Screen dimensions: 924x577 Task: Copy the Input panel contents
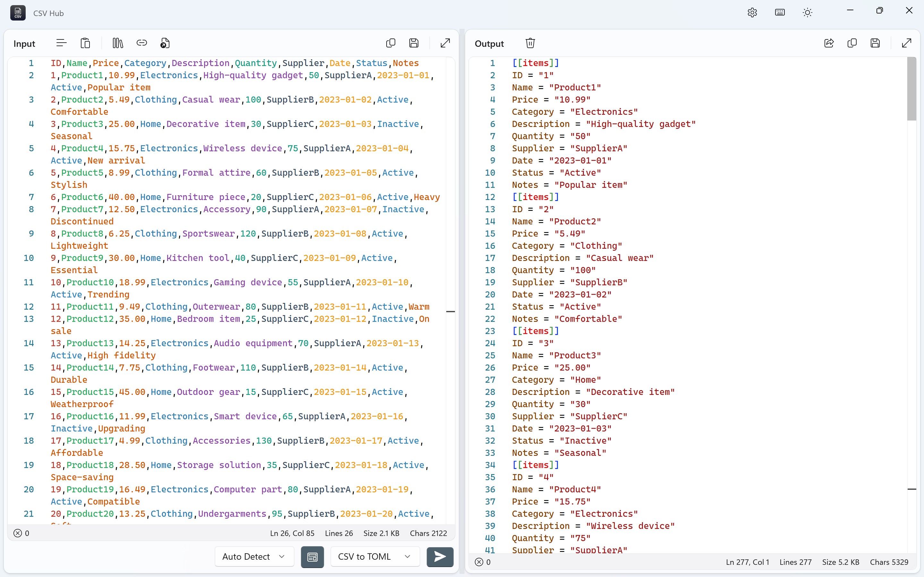click(x=390, y=43)
